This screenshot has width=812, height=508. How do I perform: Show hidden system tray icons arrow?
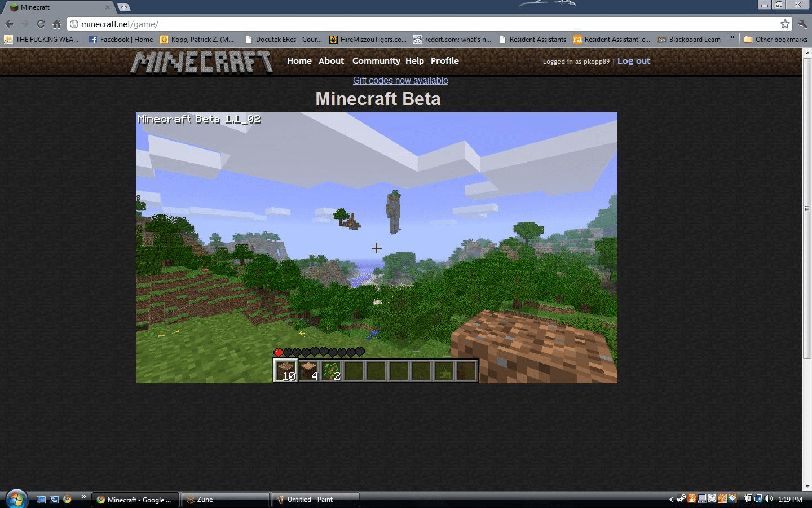coord(671,499)
